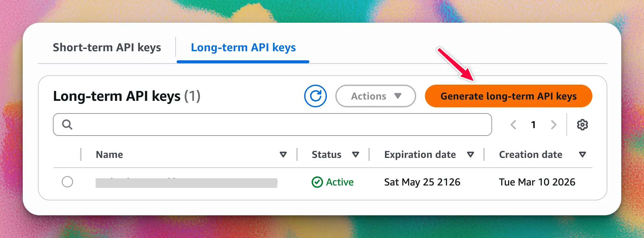Click Generate long-term API keys button
The image size is (644, 238).
pyautogui.click(x=508, y=96)
